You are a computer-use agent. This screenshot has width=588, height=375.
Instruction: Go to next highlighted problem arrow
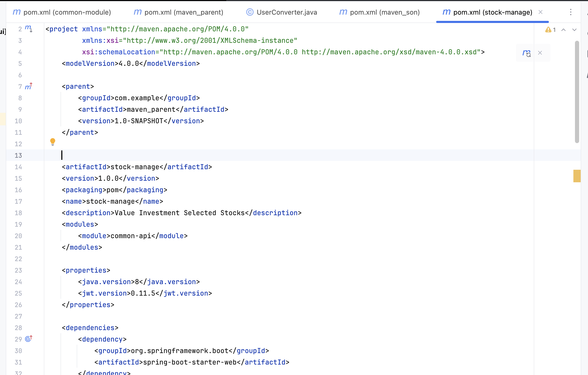click(x=574, y=30)
